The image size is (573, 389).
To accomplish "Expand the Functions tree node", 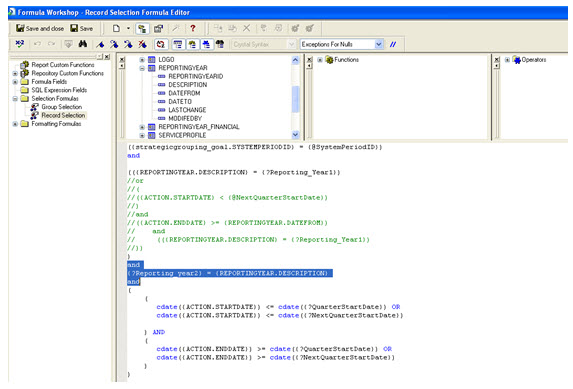I will tap(320, 60).
